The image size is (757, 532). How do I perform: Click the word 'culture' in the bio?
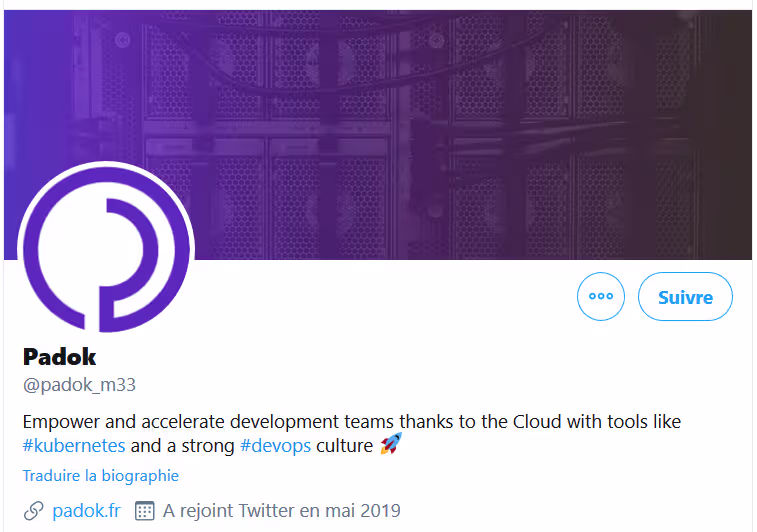(x=345, y=445)
